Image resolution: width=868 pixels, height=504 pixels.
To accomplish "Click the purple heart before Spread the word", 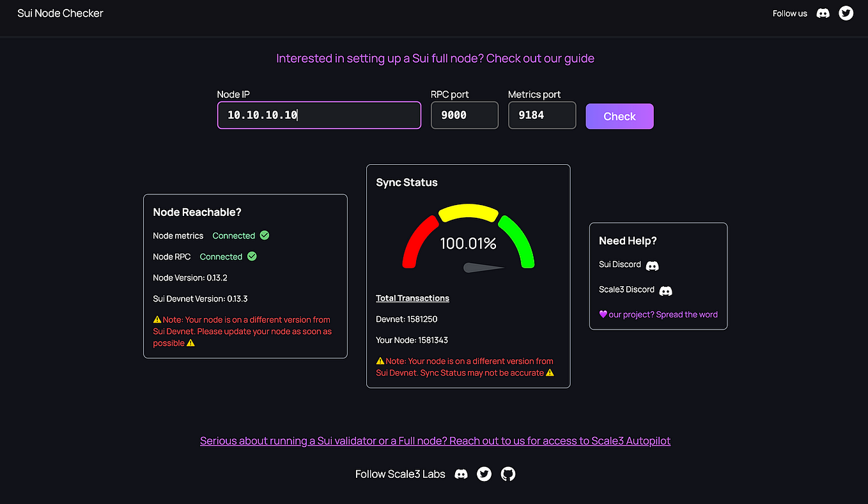I will tap(603, 314).
